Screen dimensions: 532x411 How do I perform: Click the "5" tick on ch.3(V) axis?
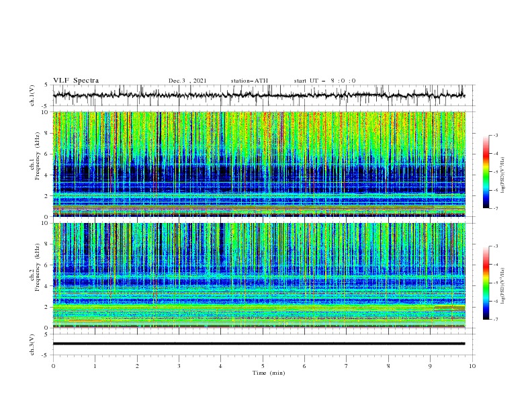coord(46,334)
